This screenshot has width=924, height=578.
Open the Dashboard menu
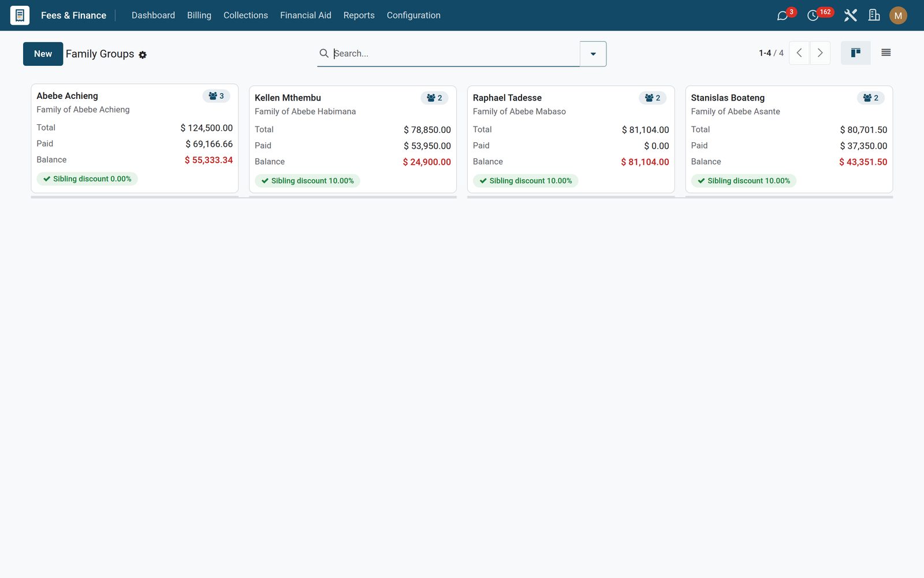click(x=153, y=16)
